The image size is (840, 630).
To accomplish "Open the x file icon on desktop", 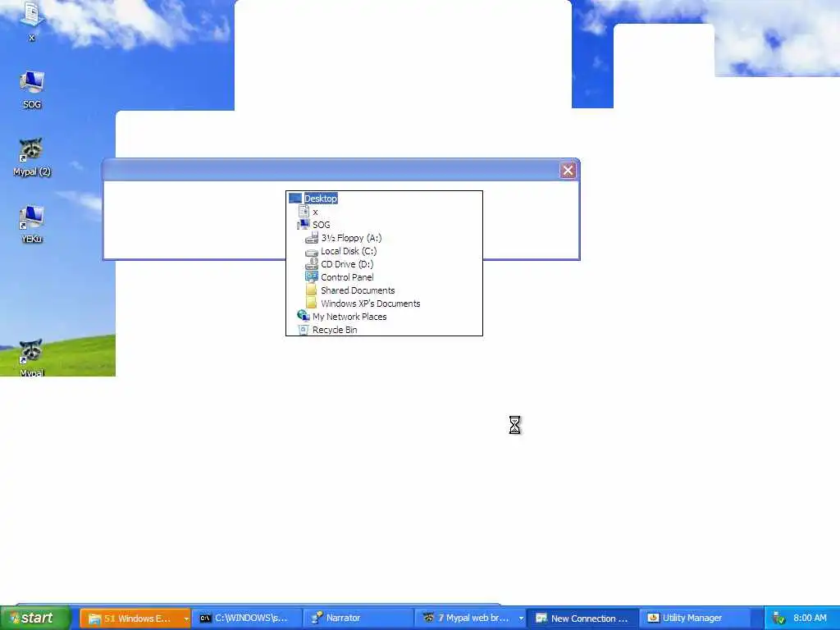I will click(31, 15).
